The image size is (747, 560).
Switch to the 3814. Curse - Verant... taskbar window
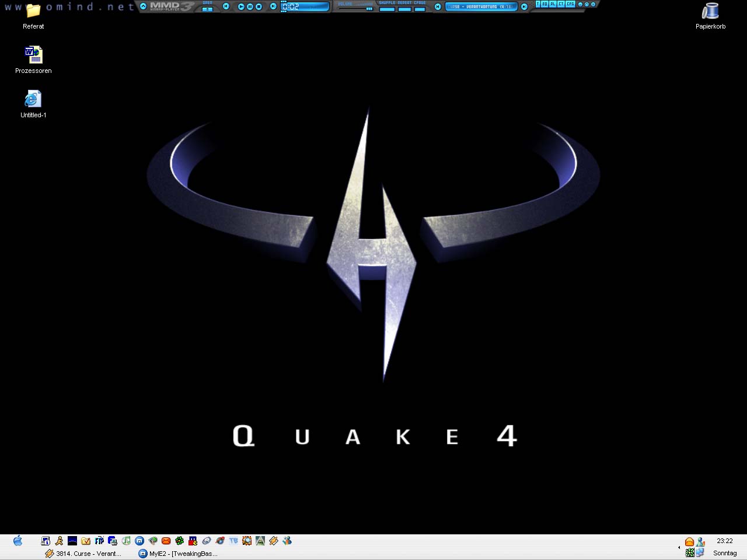coord(83,554)
